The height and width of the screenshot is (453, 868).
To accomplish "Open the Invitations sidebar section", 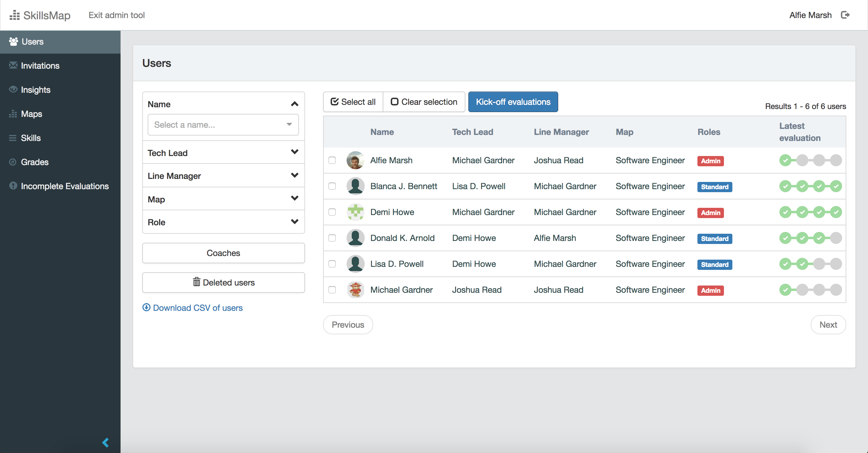I will coord(40,66).
